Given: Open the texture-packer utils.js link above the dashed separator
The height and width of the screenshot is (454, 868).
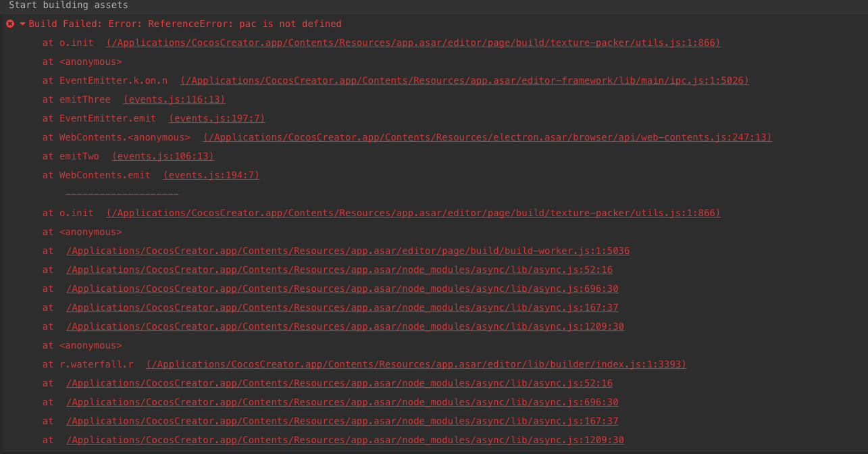Looking at the screenshot, I should pos(413,43).
